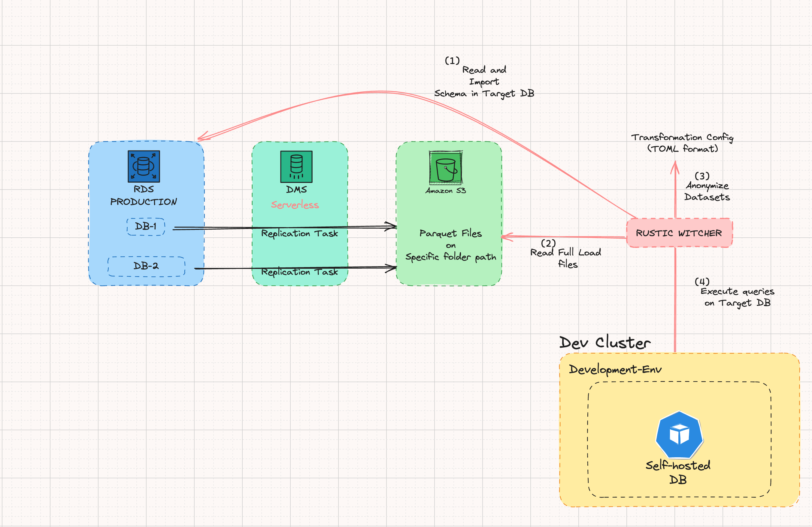Select the DB-2 dashed box

tap(146, 266)
